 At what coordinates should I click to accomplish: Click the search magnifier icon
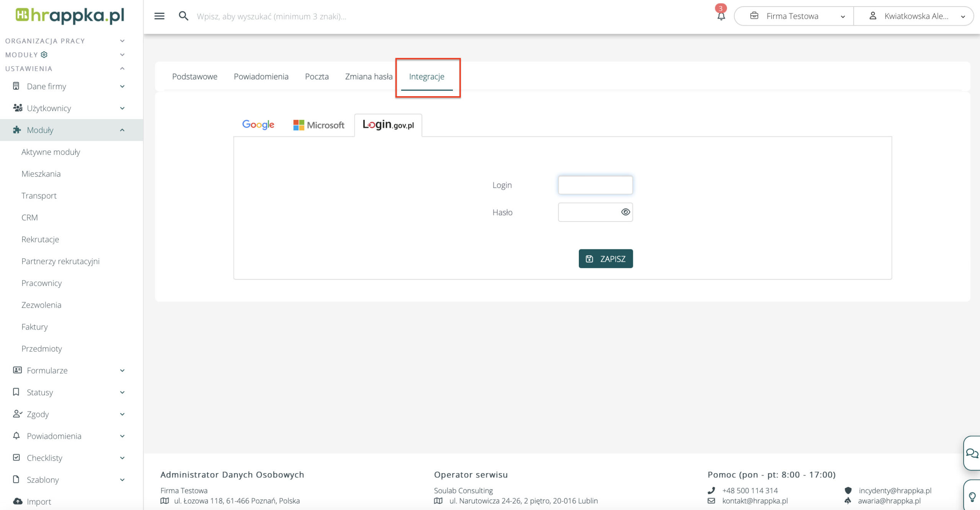coord(183,16)
